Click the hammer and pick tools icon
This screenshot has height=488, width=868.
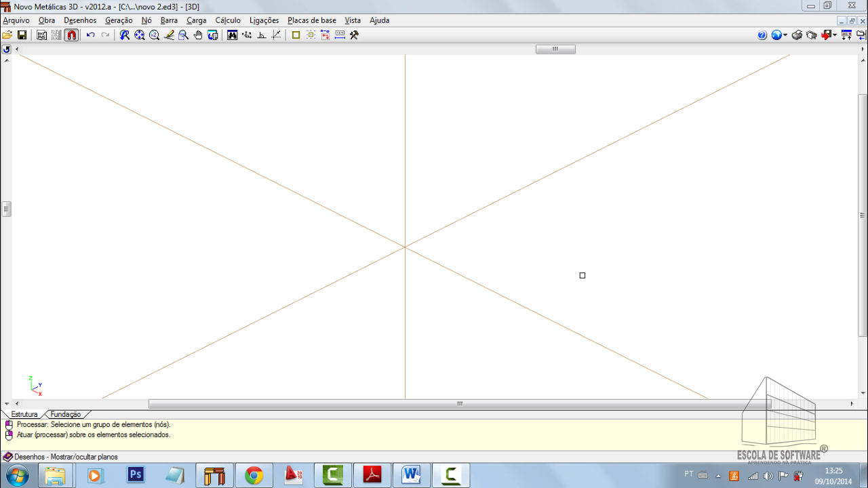click(x=354, y=35)
